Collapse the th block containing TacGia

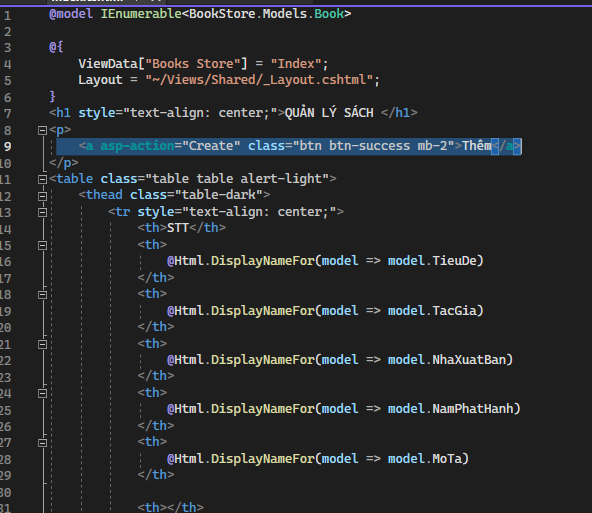pyautogui.click(x=42, y=294)
